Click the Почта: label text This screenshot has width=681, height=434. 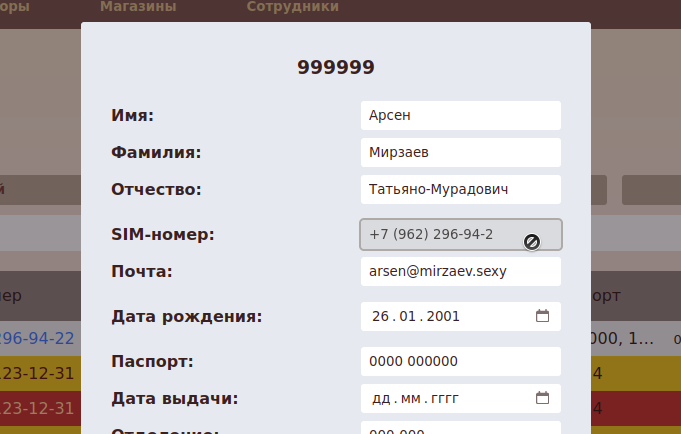point(142,271)
